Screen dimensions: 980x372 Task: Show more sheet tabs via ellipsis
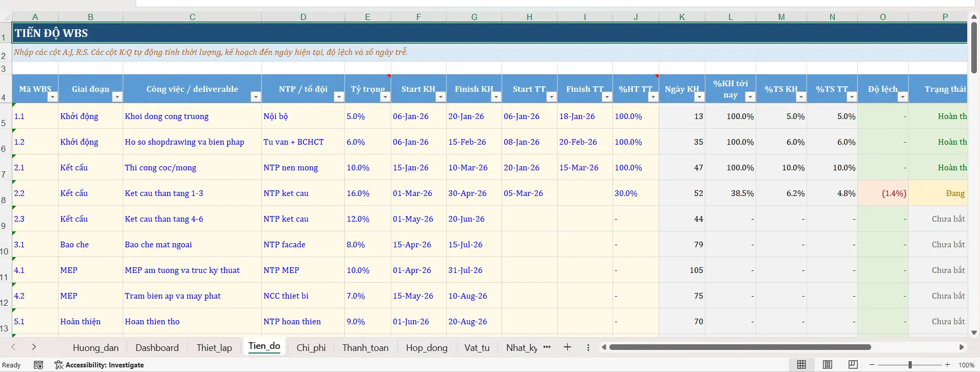547,347
